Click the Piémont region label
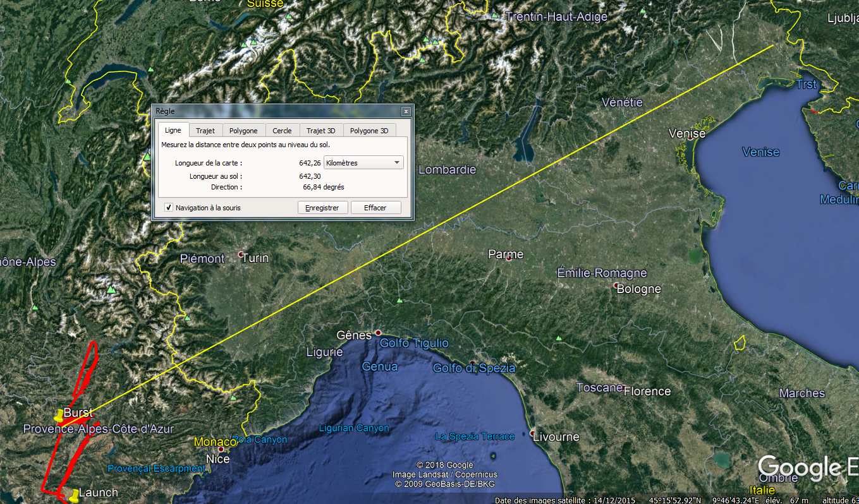This screenshot has width=859, height=504. [x=202, y=259]
